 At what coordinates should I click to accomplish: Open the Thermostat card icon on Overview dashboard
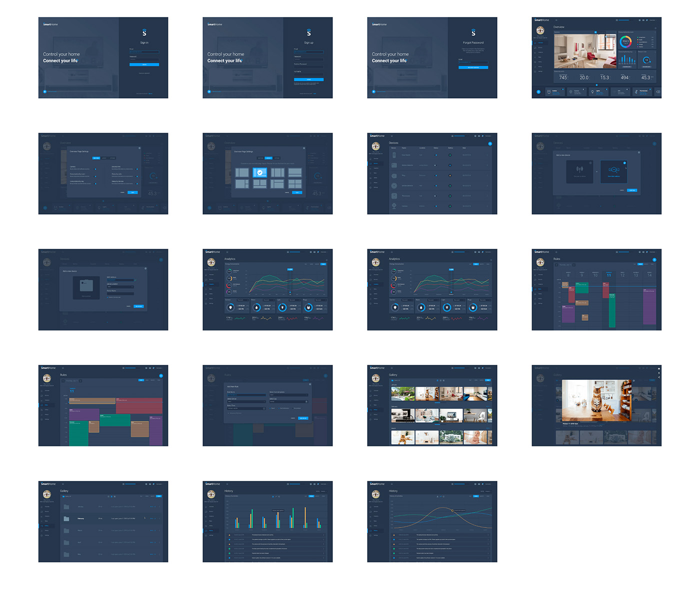click(636, 92)
